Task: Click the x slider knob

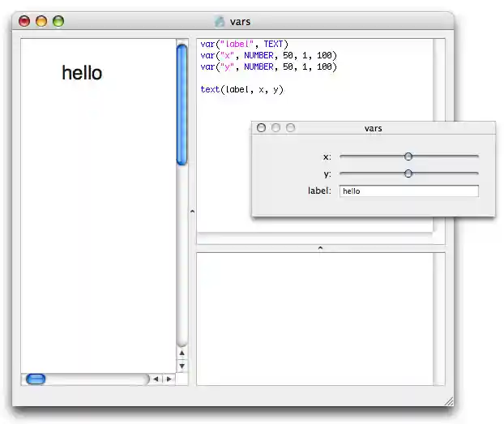Action: tap(408, 156)
